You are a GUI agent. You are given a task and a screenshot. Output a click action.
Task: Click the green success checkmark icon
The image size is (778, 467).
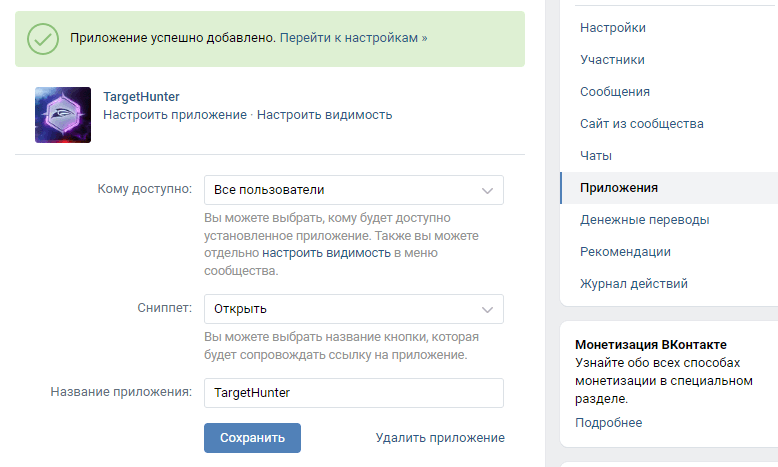pyautogui.click(x=43, y=39)
